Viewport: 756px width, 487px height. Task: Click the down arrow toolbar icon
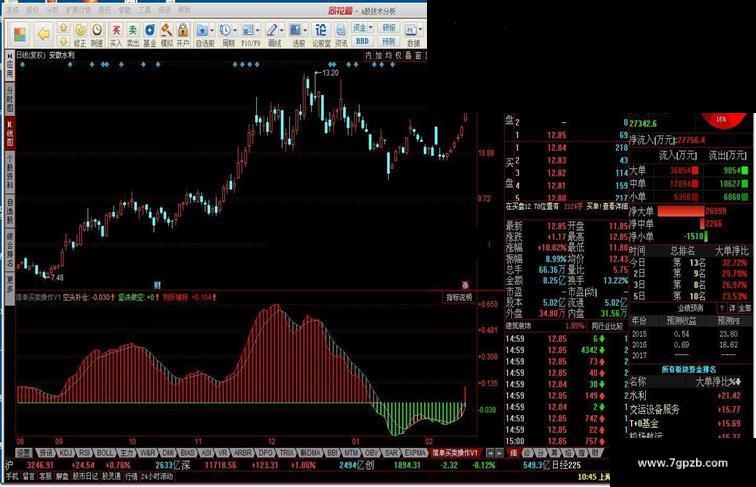pyautogui.click(x=63, y=42)
